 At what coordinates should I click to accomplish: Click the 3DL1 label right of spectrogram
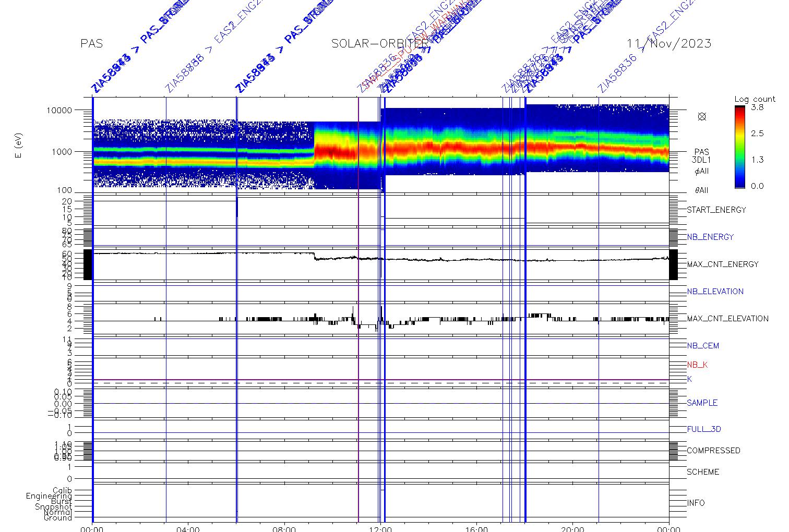click(701, 160)
